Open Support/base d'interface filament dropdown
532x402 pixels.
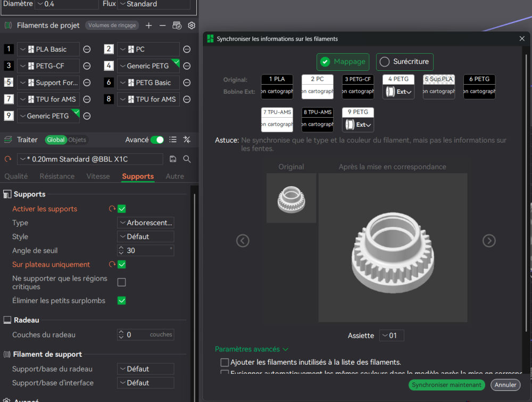coord(146,383)
